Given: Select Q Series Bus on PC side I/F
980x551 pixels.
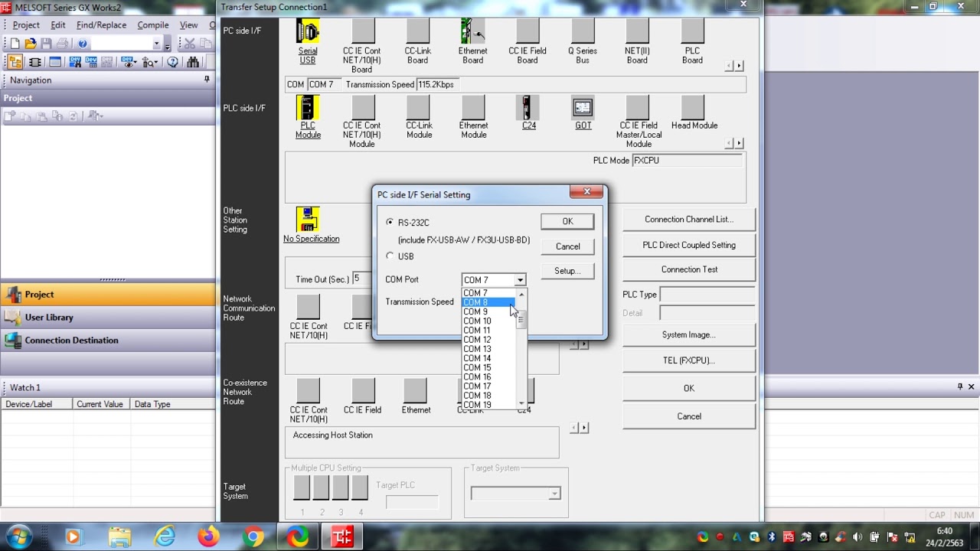Looking at the screenshot, I should [583, 42].
